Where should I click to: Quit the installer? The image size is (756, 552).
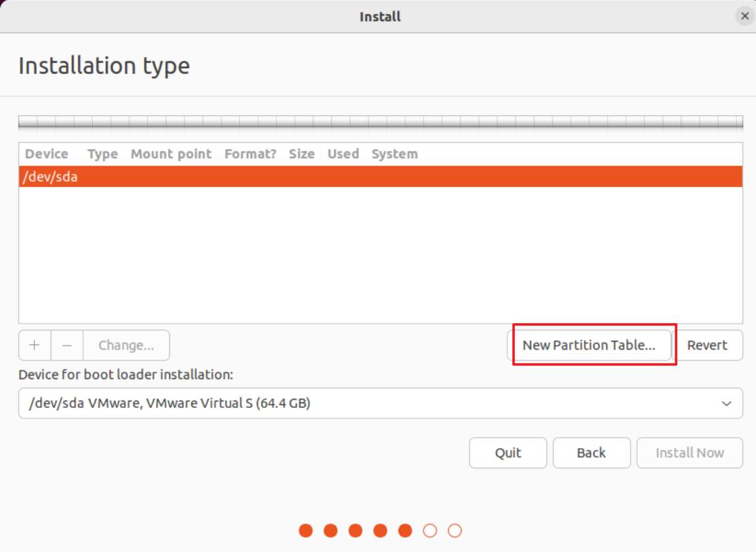(x=508, y=453)
